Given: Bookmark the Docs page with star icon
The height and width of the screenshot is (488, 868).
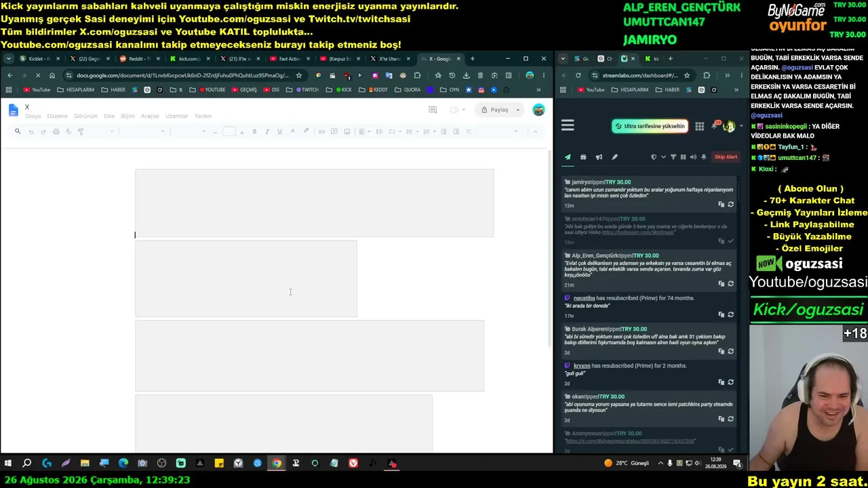Looking at the screenshot, I should pos(298,75).
